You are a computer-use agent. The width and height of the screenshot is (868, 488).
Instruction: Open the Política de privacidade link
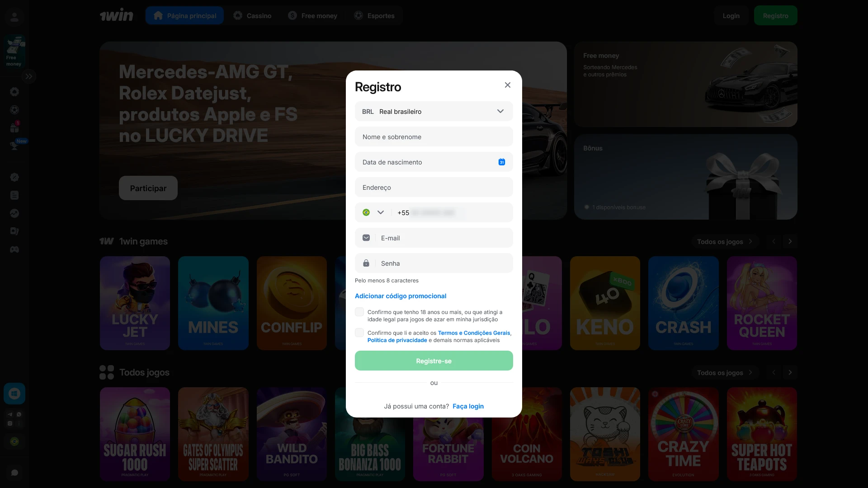point(397,340)
